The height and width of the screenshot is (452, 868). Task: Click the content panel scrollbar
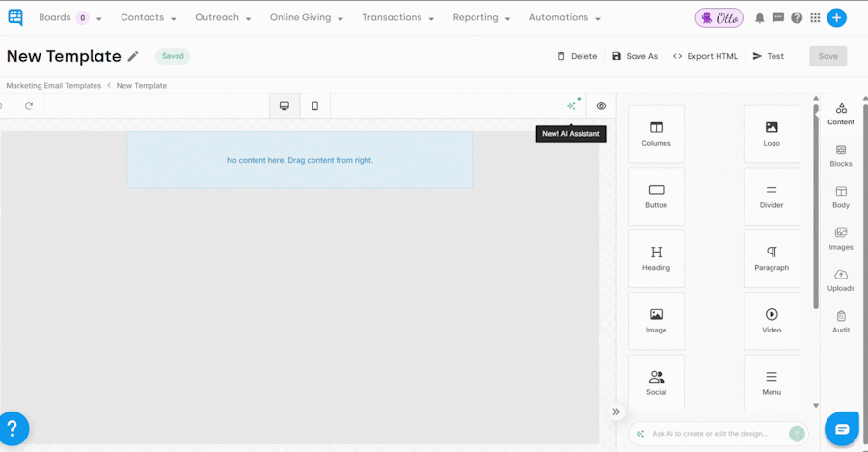point(816,207)
